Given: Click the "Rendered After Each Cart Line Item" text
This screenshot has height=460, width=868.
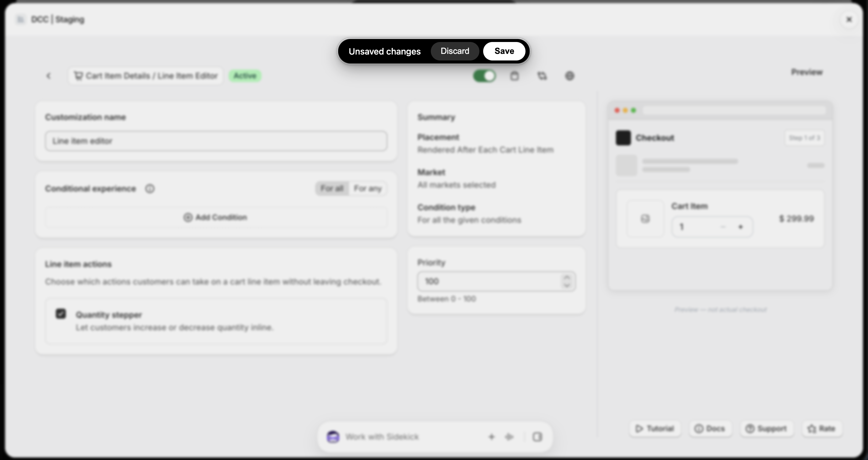Looking at the screenshot, I should point(485,150).
